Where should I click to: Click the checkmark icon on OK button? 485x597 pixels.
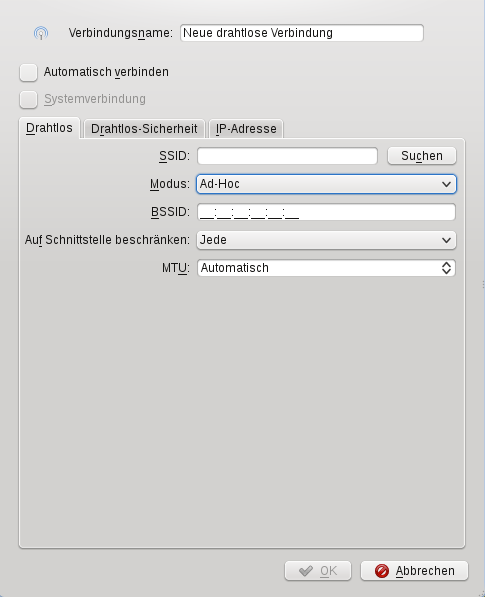click(306, 571)
